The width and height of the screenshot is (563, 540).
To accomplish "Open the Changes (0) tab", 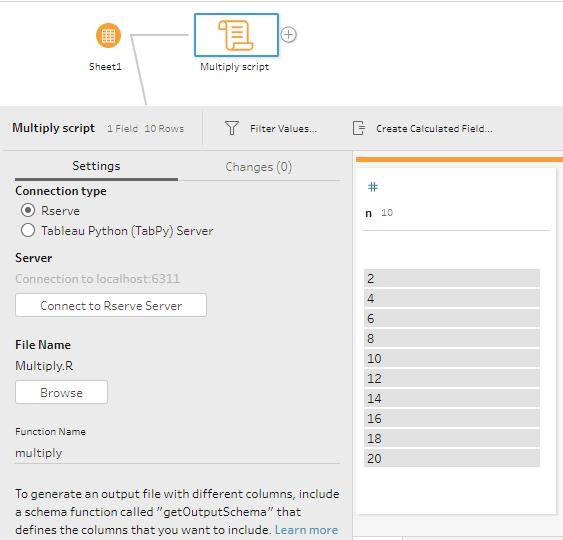I will coord(259,167).
